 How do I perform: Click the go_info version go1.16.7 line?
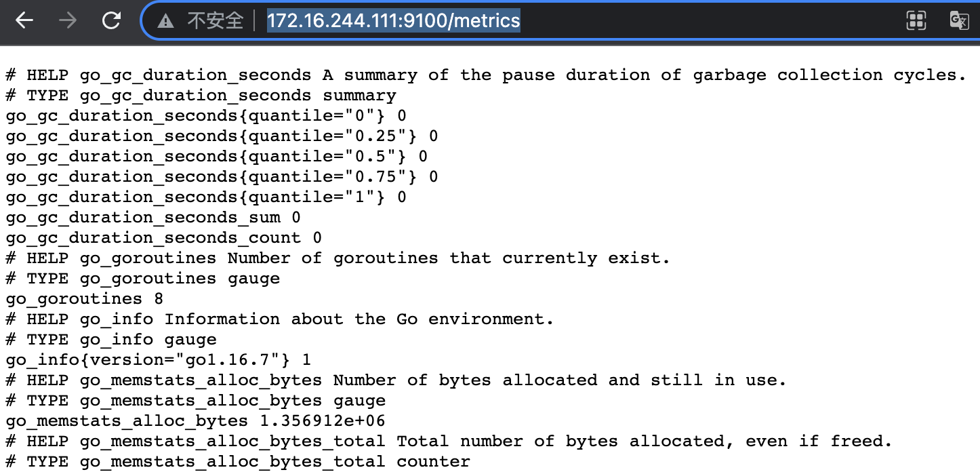coord(158,360)
